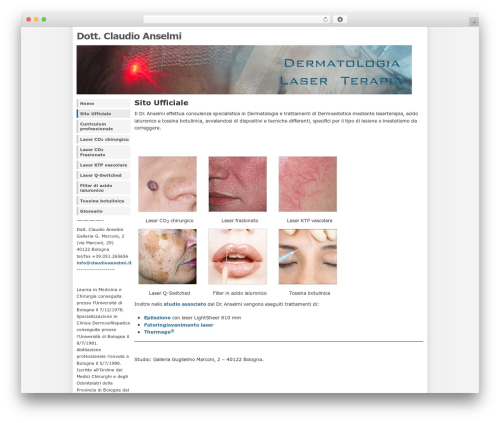The width and height of the screenshot is (500, 423).
Task: Open the Epilazione link
Action: [x=157, y=318]
